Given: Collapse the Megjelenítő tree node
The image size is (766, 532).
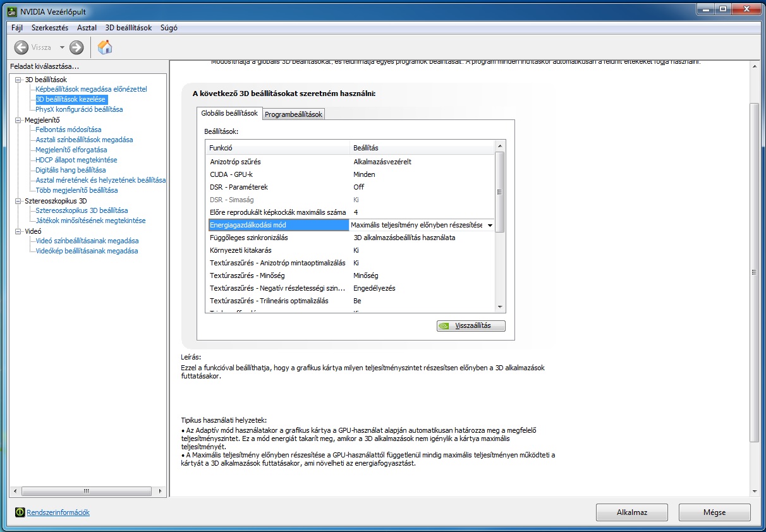Looking at the screenshot, I should (18, 120).
